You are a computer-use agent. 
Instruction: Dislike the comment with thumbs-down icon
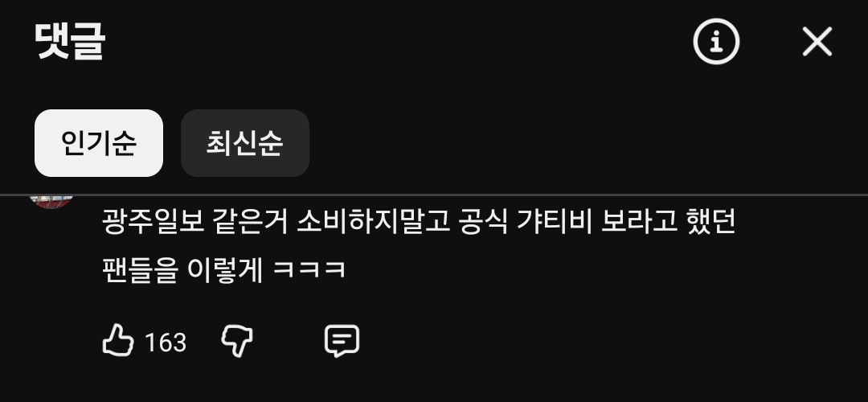click(x=237, y=341)
